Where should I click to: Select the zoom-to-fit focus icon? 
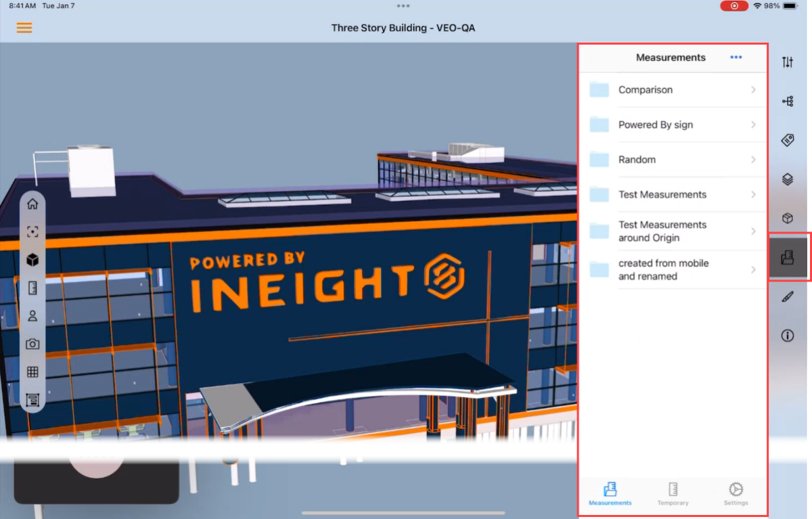pyautogui.click(x=32, y=232)
